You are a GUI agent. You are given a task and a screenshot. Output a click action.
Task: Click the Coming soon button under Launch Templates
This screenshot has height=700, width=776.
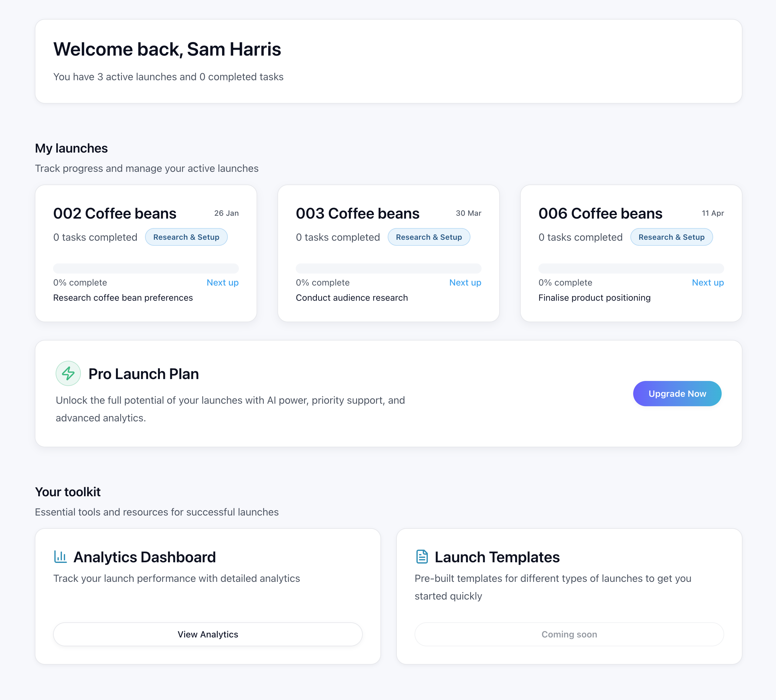569,634
